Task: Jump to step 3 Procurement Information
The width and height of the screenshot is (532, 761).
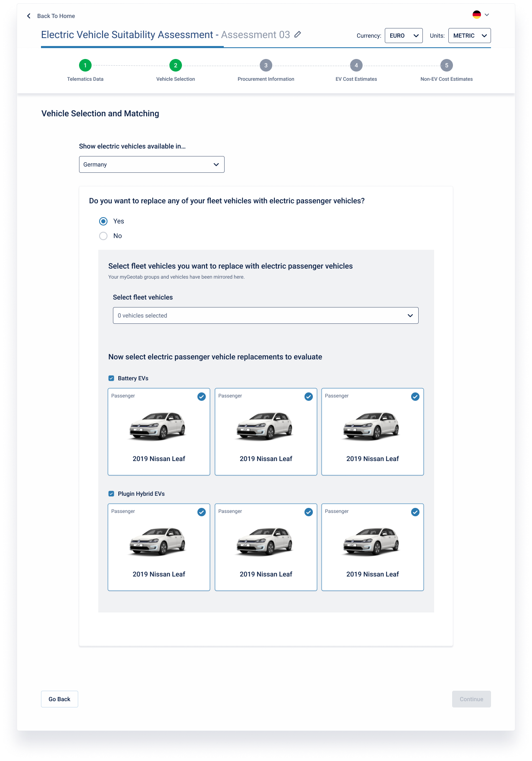Action: point(266,65)
